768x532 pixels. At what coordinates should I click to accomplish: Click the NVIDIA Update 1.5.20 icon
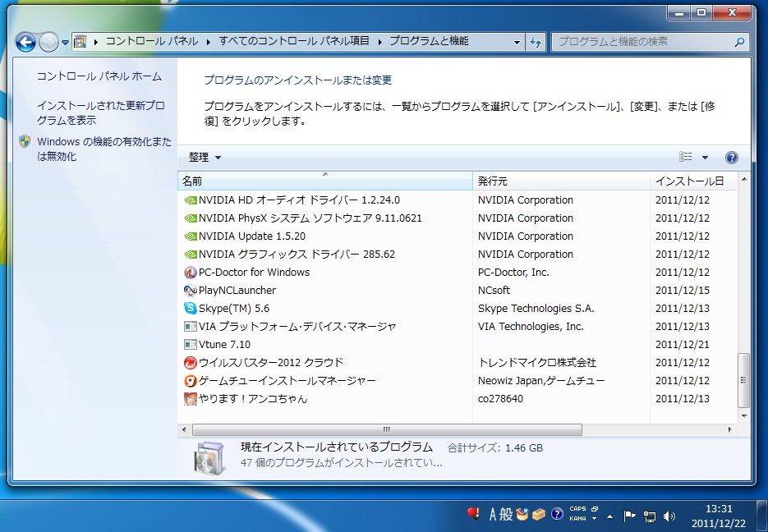pyautogui.click(x=191, y=236)
